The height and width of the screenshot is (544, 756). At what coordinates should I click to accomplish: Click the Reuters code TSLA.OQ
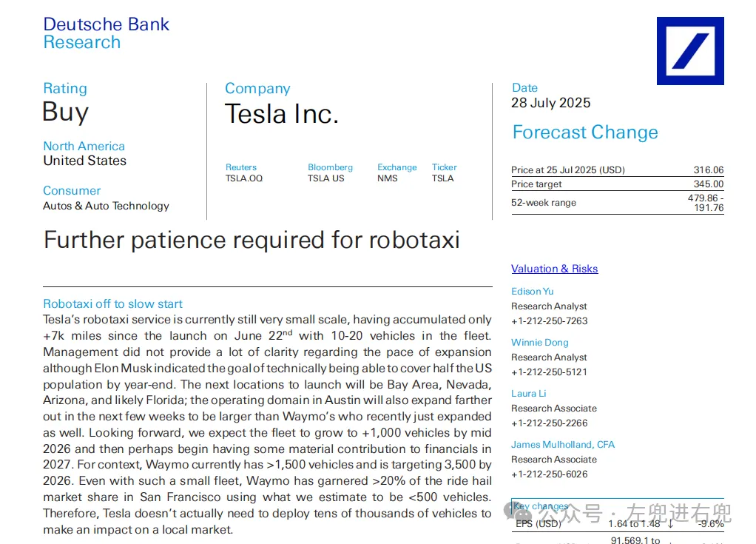pos(244,178)
